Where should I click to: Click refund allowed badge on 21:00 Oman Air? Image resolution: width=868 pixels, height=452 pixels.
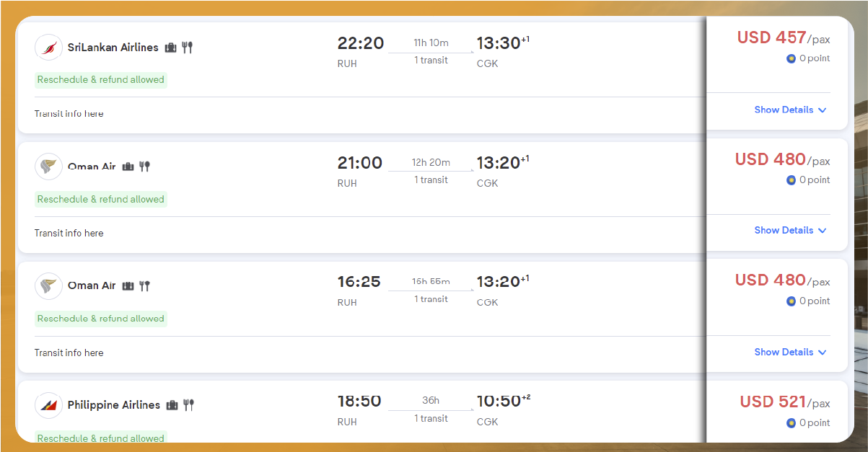tap(101, 200)
